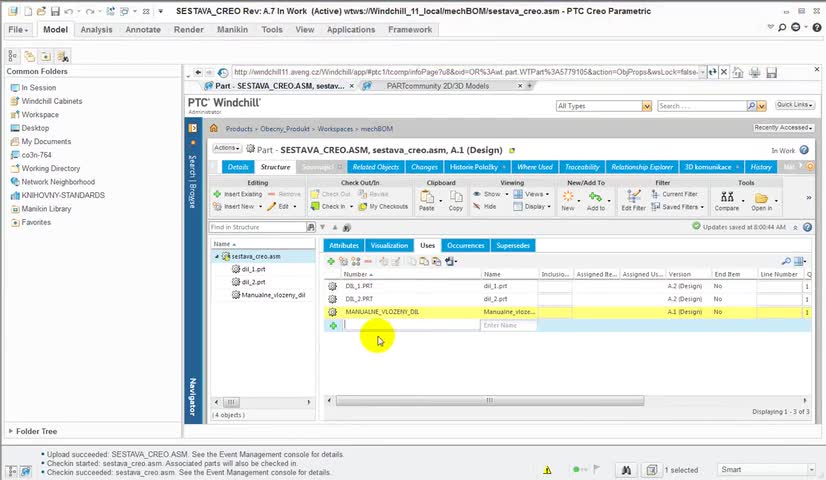This screenshot has width=826, height=480.
Task: Switch to the Occurrences tab
Action: (x=466, y=246)
